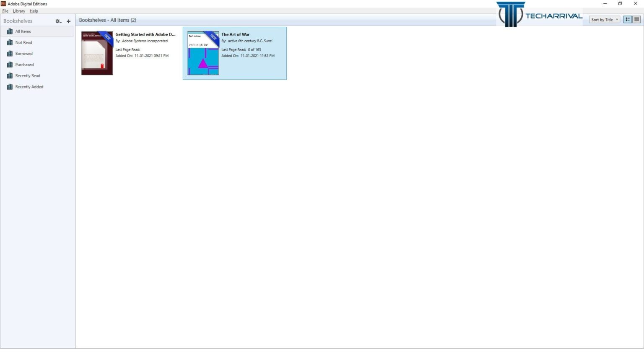644x362 pixels.
Task: Select Getting Started with Adobe cover thumbnail
Action: coord(97,53)
